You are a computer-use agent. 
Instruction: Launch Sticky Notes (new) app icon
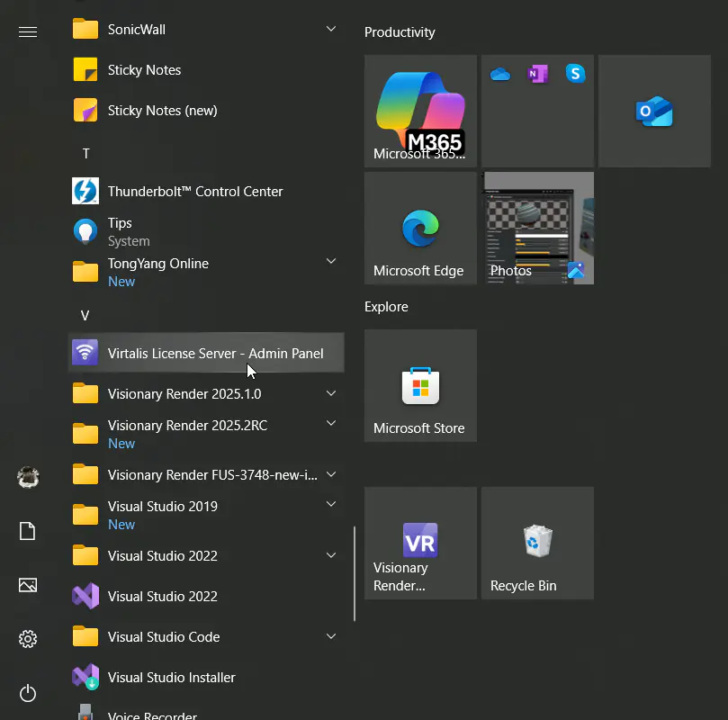(85, 110)
